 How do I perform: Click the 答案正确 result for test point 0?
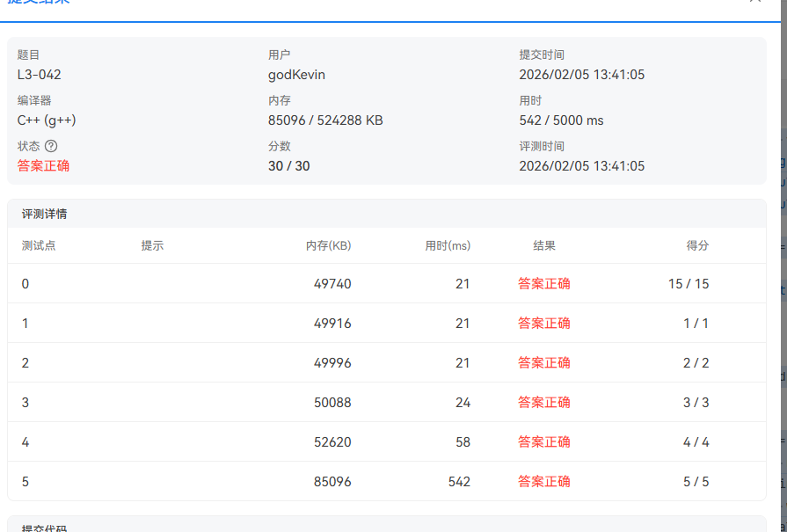[544, 283]
